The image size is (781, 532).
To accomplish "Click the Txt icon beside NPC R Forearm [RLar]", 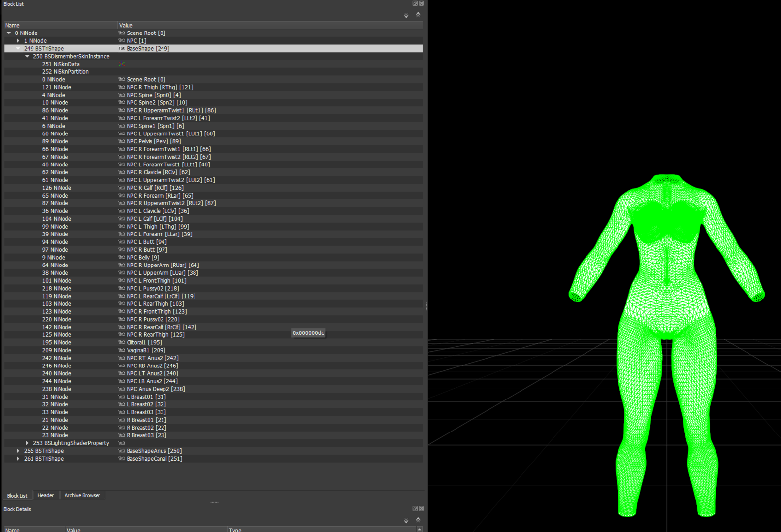I will (122, 196).
